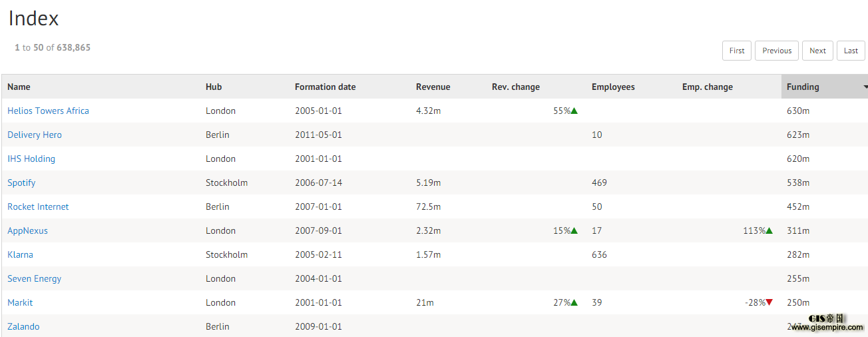The height and width of the screenshot is (337, 868).
Task: Sort by Name column header
Action: pos(19,87)
